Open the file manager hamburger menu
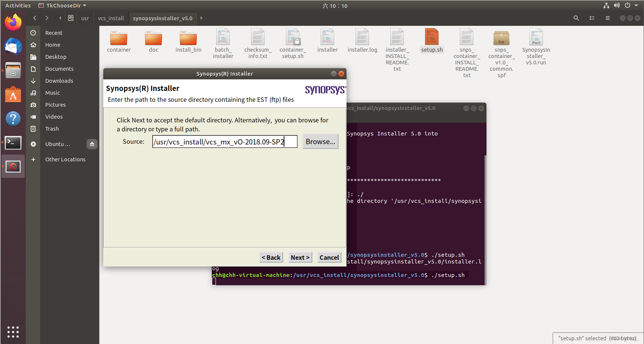 coord(608,18)
